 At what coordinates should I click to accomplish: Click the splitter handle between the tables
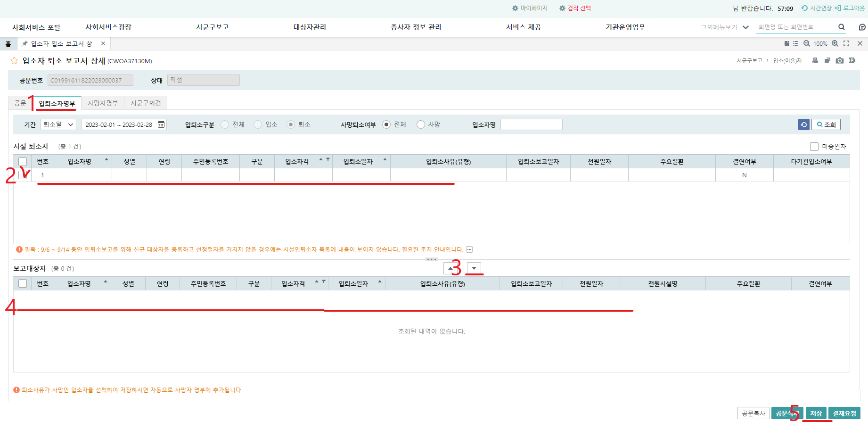point(432,259)
